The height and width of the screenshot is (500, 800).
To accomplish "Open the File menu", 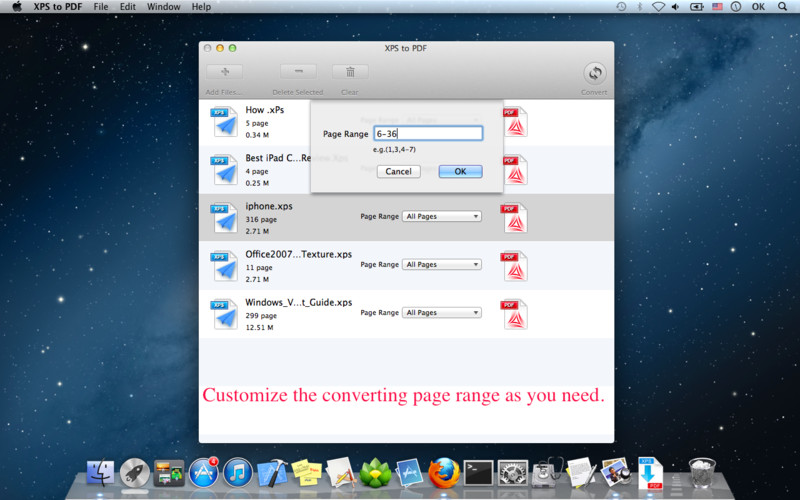I will (x=101, y=7).
